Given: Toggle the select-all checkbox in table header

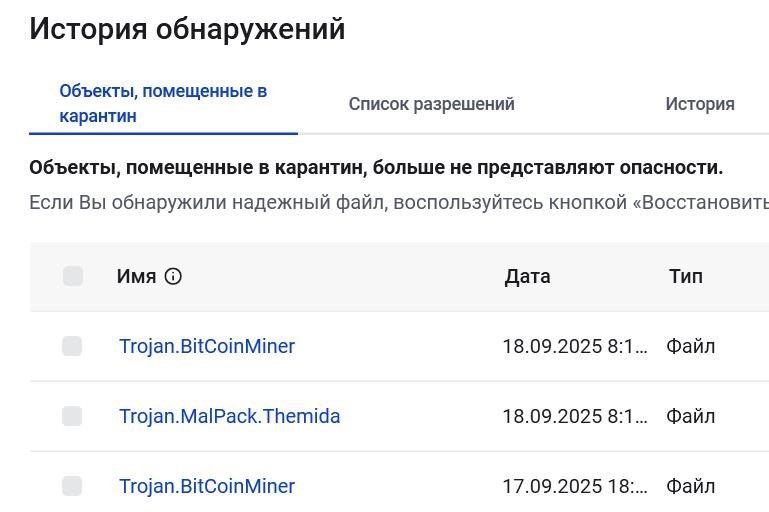Looking at the screenshot, I should pyautogui.click(x=72, y=276).
